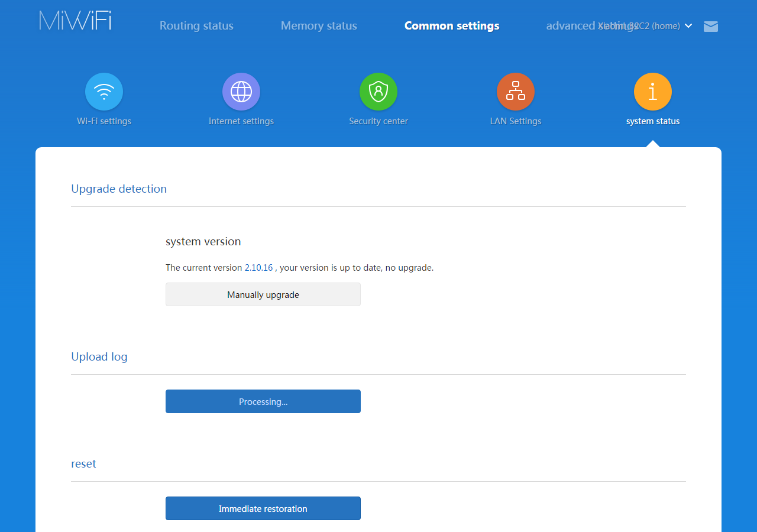Click the Immediate restoration button
Screen dimensions: 757x532
(x=263, y=508)
